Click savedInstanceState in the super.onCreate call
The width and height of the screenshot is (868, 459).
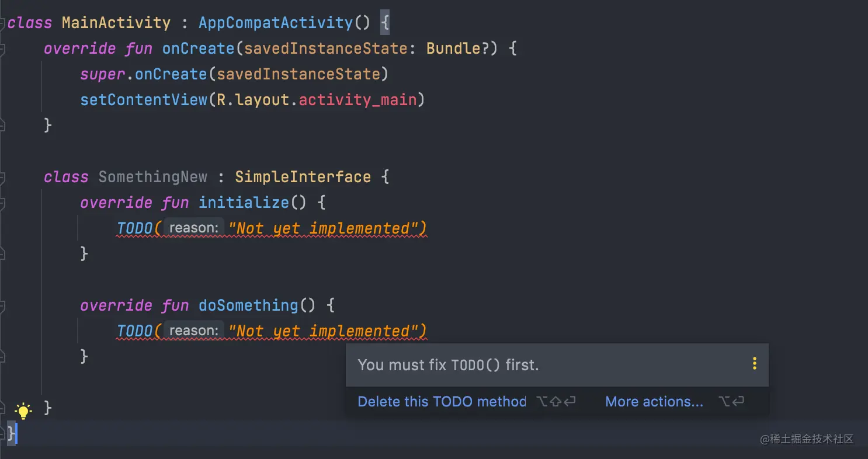point(298,74)
